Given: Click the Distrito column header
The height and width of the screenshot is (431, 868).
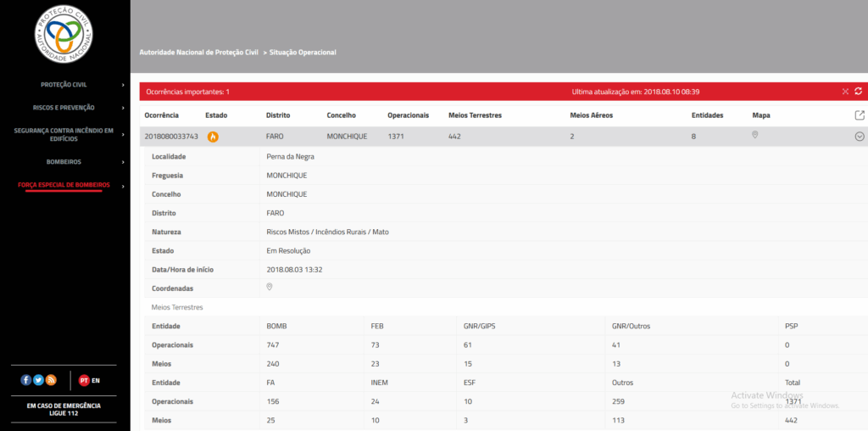Looking at the screenshot, I should [278, 115].
